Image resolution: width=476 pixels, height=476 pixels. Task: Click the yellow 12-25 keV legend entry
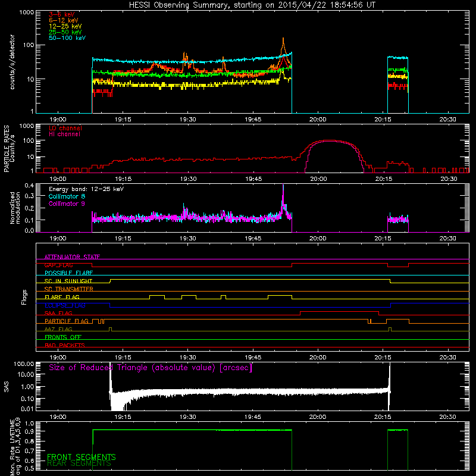click(65, 26)
